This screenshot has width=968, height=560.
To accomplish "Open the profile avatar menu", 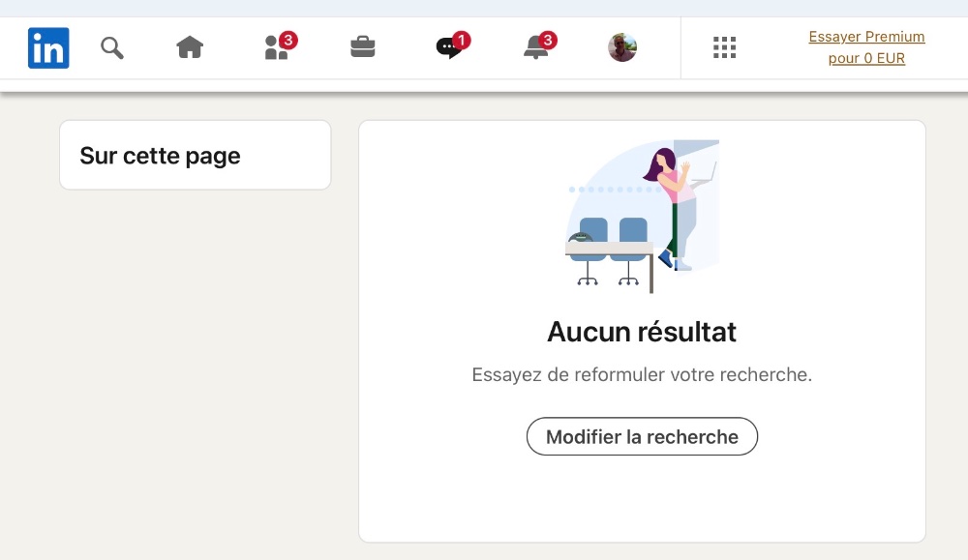I will point(622,47).
